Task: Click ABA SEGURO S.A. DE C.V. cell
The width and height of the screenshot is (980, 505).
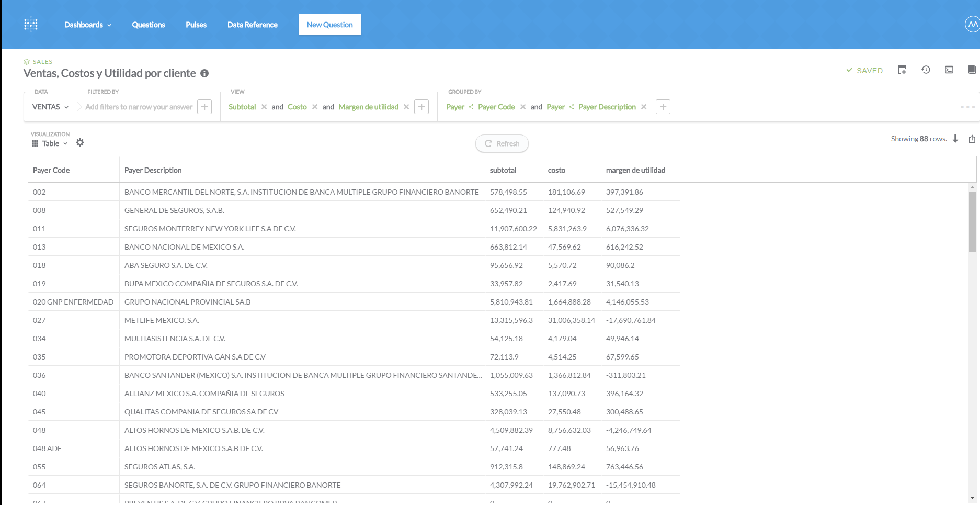Action: click(x=302, y=265)
